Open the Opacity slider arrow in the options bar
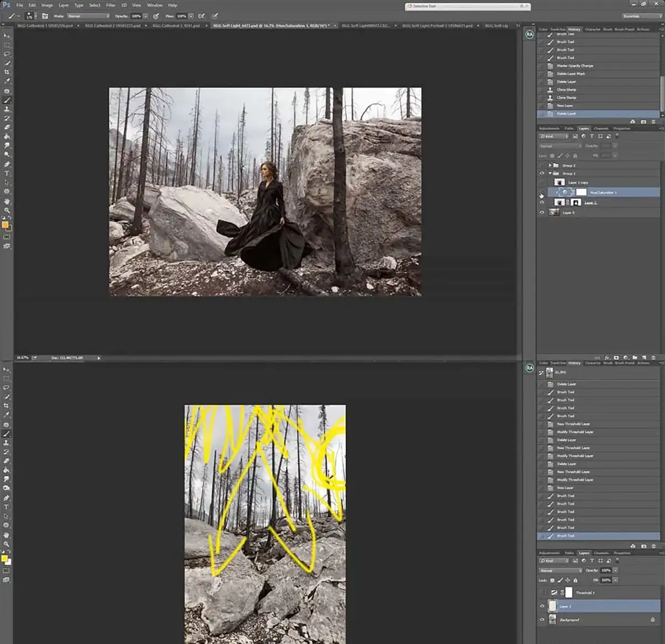 coord(146,16)
